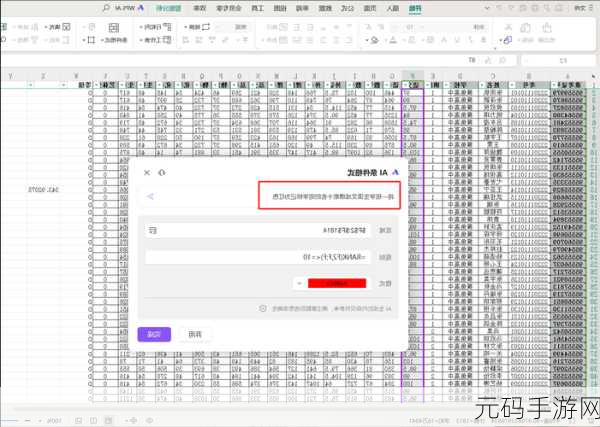Switch to the 视图 View tab
Screen dimensions: 600x427
pyautogui.click(x=279, y=8)
